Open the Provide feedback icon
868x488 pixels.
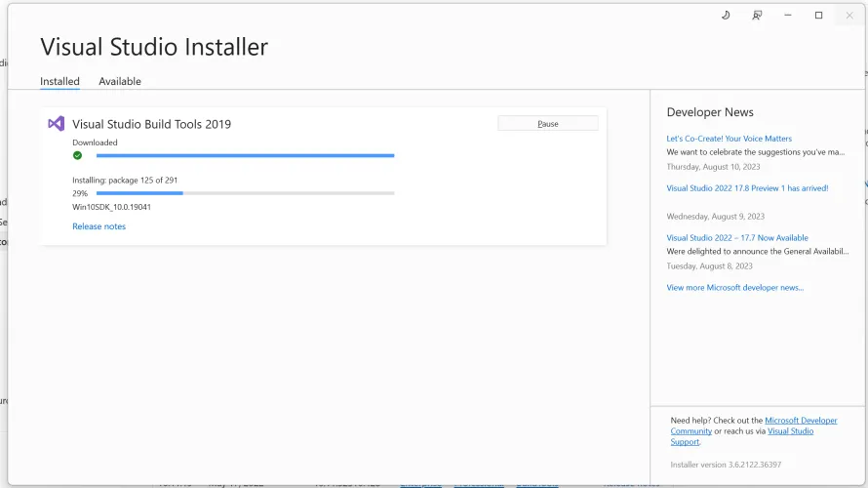(x=757, y=15)
